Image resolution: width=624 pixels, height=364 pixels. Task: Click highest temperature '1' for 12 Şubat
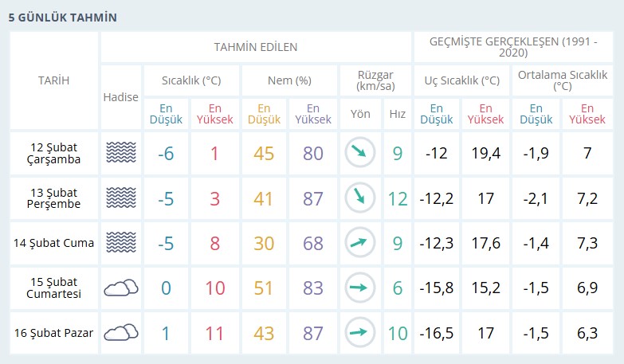214,154
